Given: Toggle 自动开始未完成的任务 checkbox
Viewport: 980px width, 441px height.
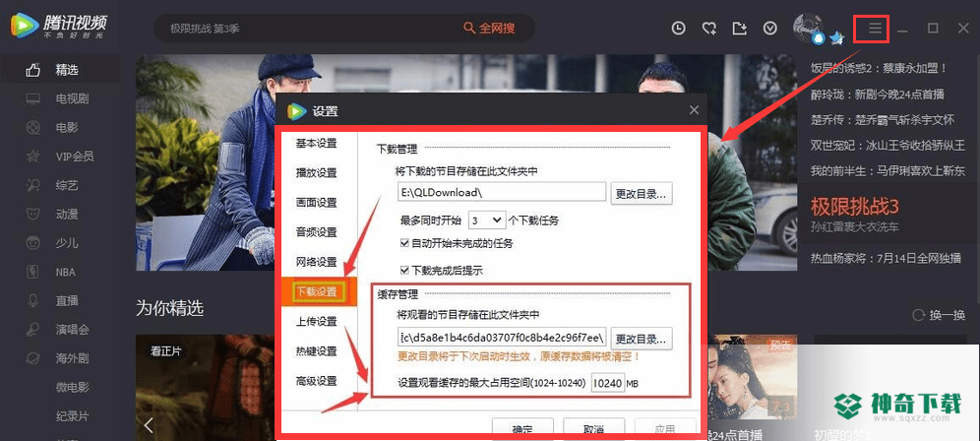Looking at the screenshot, I should pyautogui.click(x=403, y=243).
